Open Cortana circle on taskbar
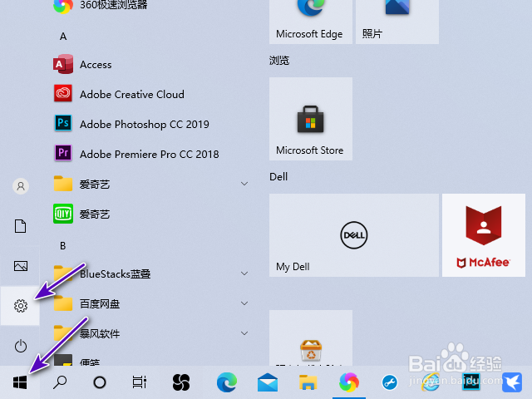The height and width of the screenshot is (399, 532). coord(100,382)
